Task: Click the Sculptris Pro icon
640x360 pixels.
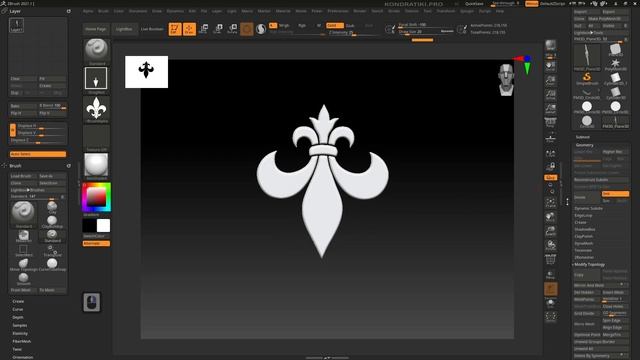Action: (x=261, y=29)
